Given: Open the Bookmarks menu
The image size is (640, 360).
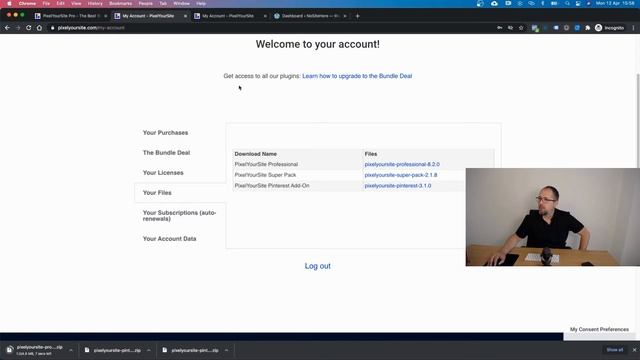Looking at the screenshot, I should pos(120,3).
